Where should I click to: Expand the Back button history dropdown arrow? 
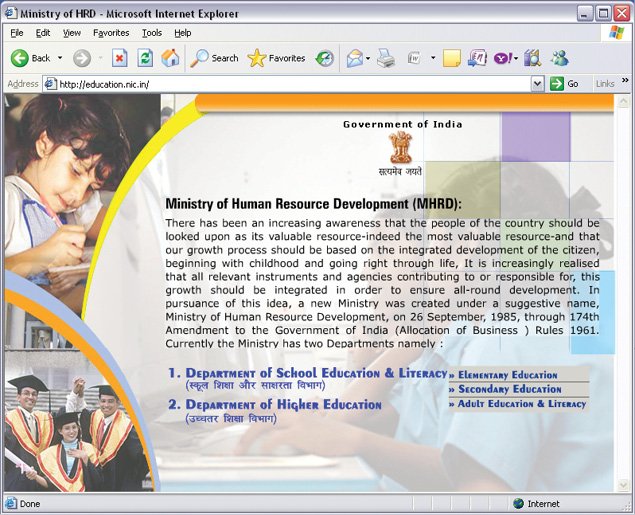pyautogui.click(x=60, y=58)
